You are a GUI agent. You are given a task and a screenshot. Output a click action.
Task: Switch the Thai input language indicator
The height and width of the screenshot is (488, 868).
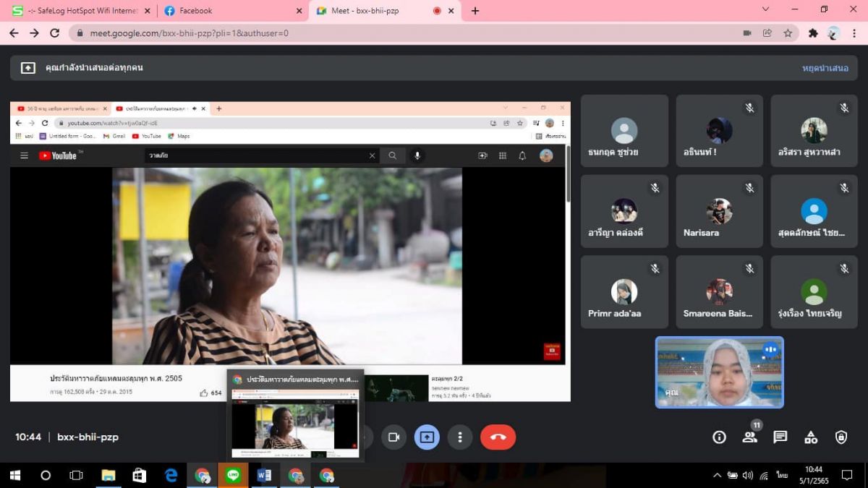[x=782, y=475]
